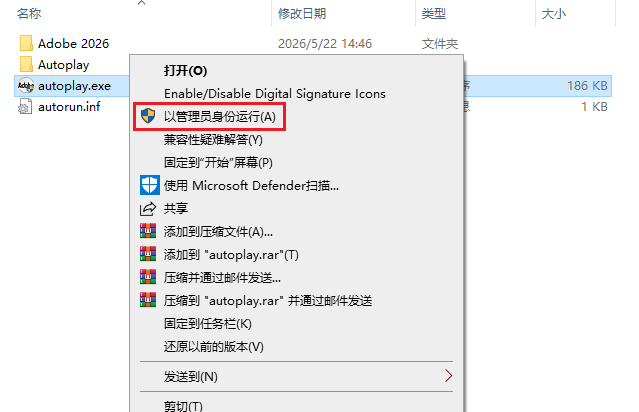Image resolution: width=639 pixels, height=412 pixels.
Task: Click WinRAR icon beside 添加到压缩文件(A)...
Action: click(148, 231)
